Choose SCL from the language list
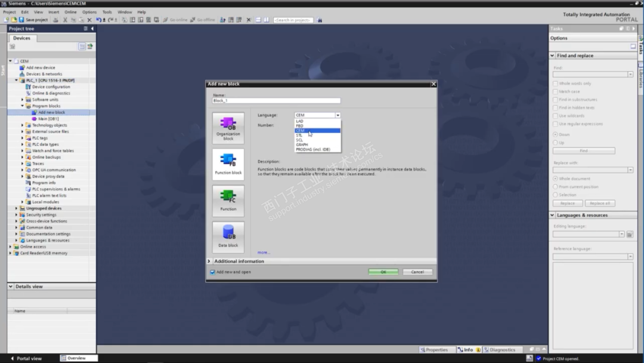644x363 pixels. 299,140
